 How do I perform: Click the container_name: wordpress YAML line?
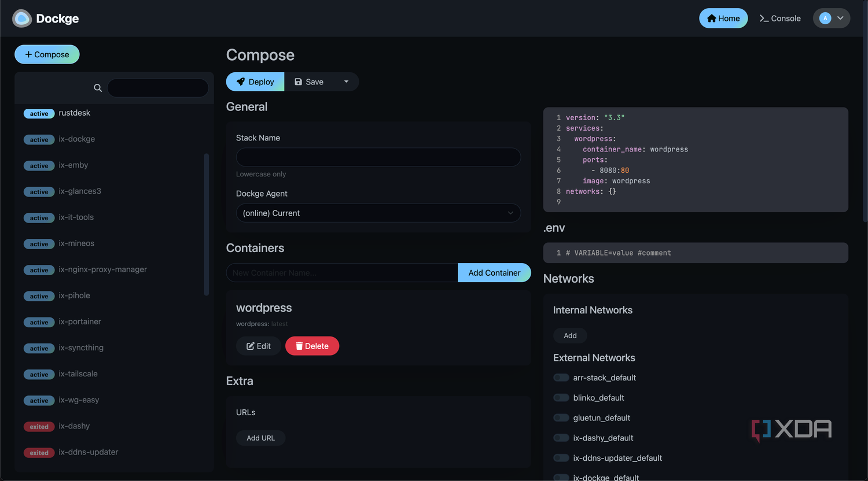click(635, 149)
